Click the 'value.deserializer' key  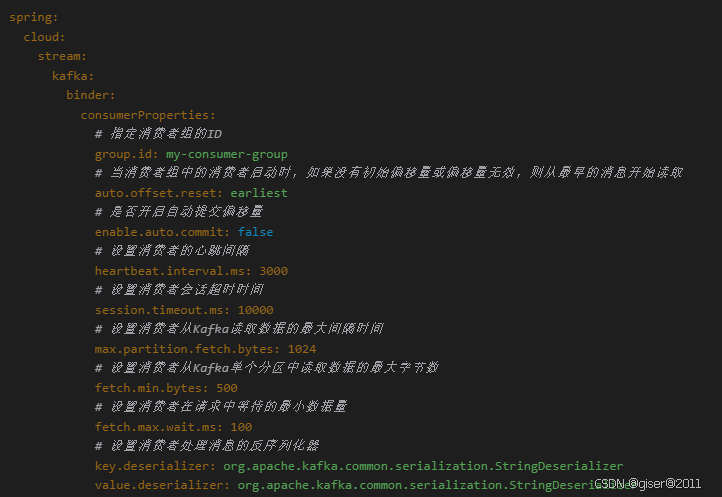click(x=159, y=485)
